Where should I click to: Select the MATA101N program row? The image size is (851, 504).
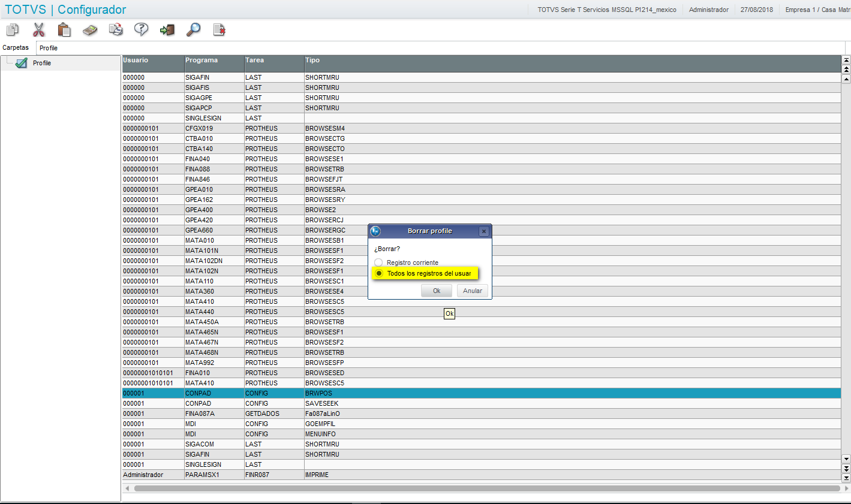pyautogui.click(x=482, y=251)
